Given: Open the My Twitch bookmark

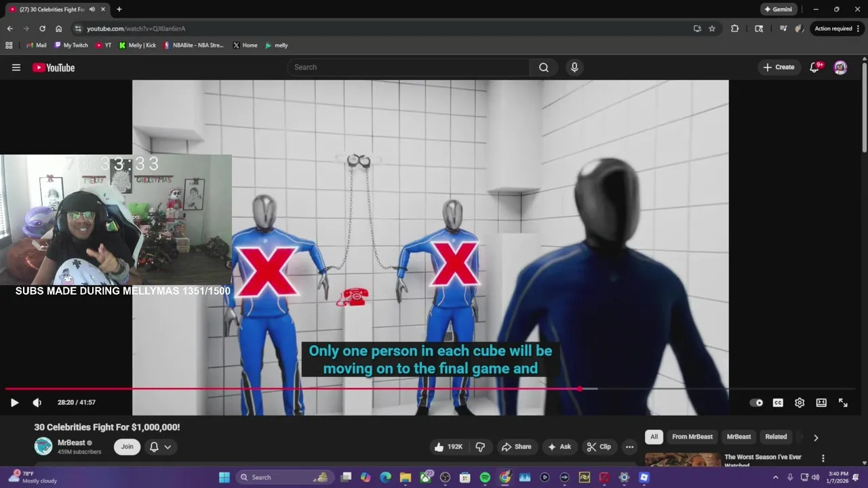Looking at the screenshot, I should pos(71,45).
